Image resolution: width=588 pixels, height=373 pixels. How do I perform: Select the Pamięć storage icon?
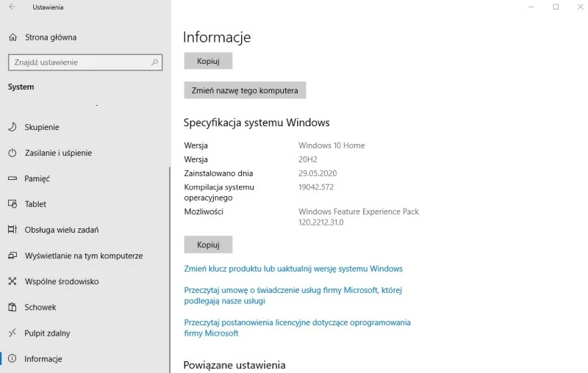point(12,178)
